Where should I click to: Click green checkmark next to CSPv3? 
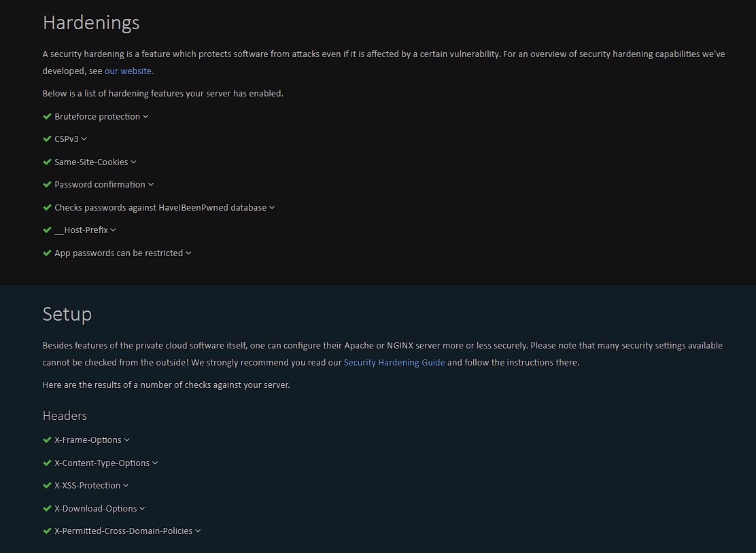(47, 139)
